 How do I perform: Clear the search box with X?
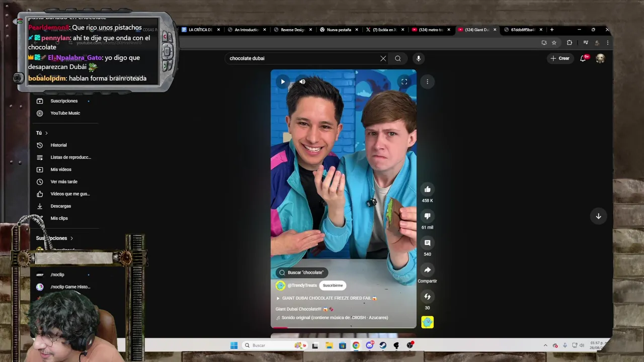tap(383, 58)
